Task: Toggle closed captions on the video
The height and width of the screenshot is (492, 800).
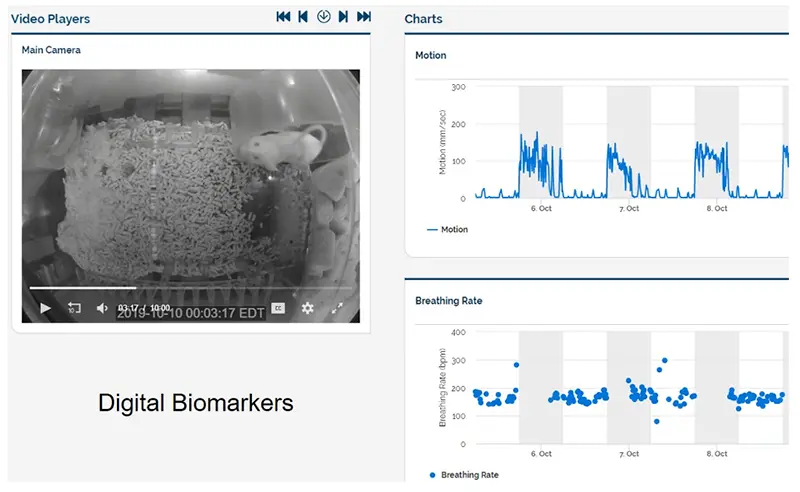Action: click(279, 308)
